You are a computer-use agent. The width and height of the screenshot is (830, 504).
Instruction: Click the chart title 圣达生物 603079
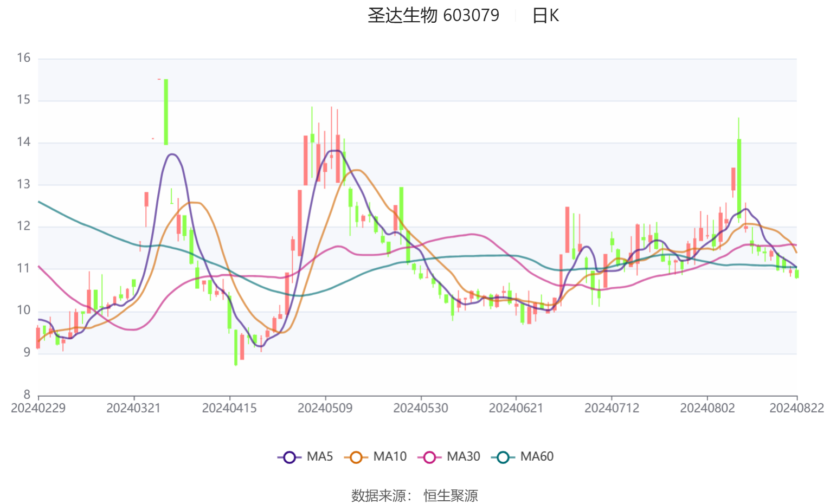[x=433, y=15]
